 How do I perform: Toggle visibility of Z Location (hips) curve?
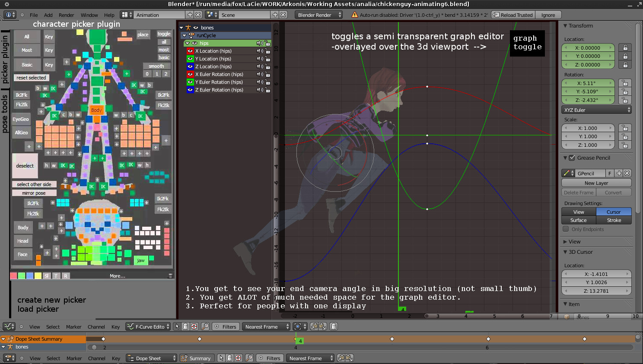pos(190,66)
